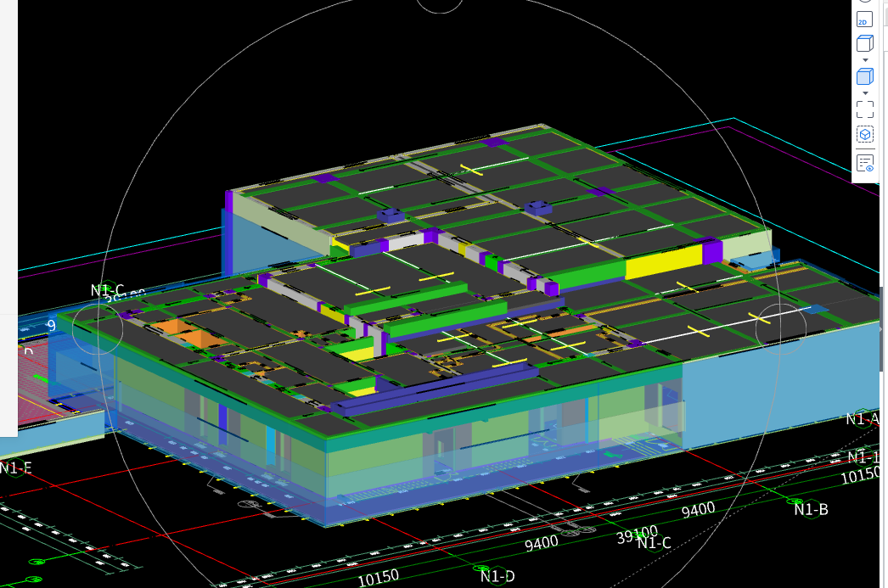This screenshot has width=888, height=588.
Task: Click the left orbit ring handle circle
Action: tap(98, 329)
